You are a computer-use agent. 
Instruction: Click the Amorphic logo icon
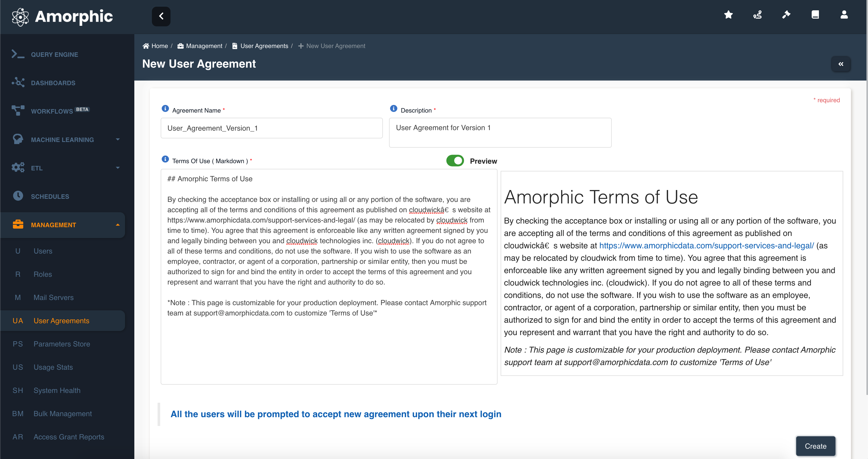20,17
